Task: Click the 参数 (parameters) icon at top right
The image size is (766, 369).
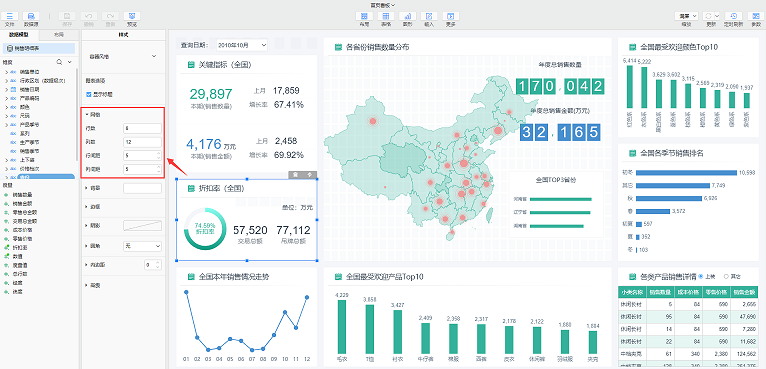Action: pyautogui.click(x=755, y=16)
